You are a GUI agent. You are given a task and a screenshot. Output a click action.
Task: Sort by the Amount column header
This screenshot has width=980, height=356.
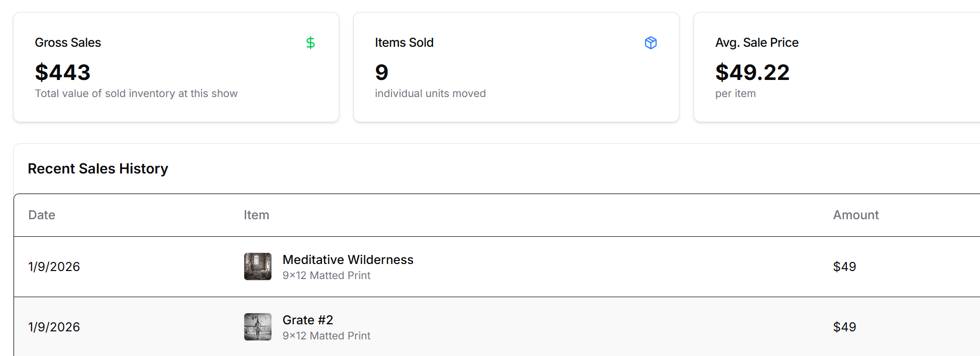coord(855,215)
